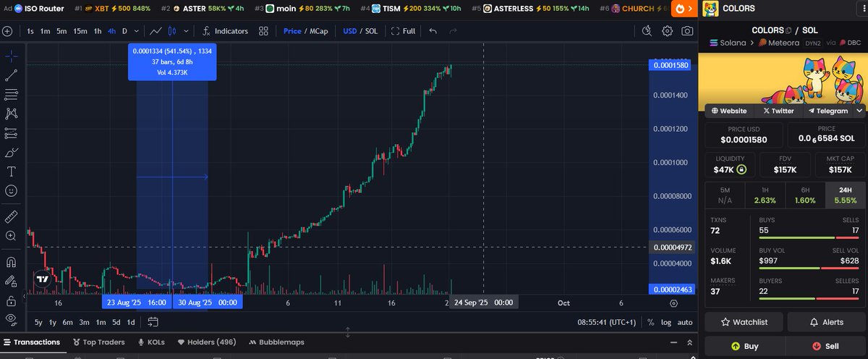Toggle magnet mode in left toolbar
Viewport: 868px width, 359px height.
point(12,262)
